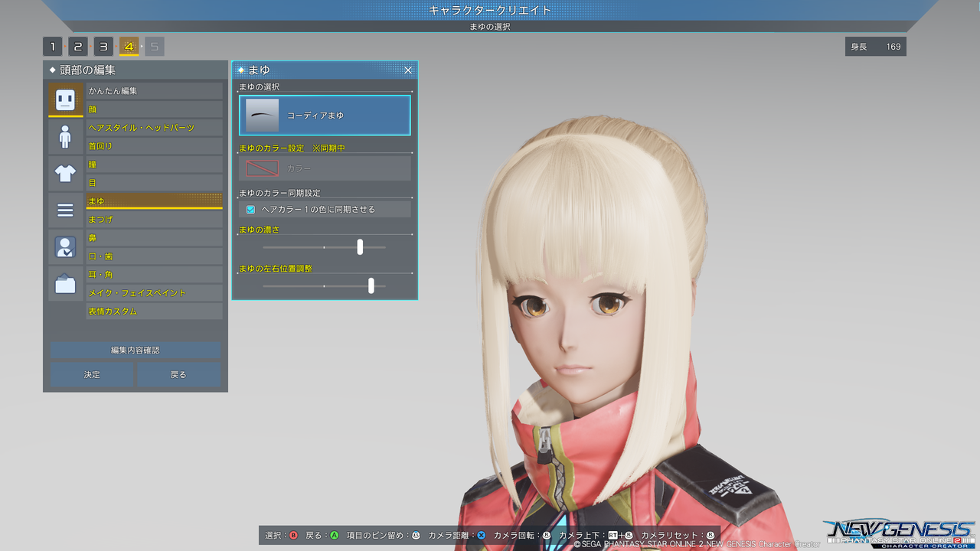Click the まゆの選択 subtitle at top
The image size is (980, 551).
click(x=490, y=27)
